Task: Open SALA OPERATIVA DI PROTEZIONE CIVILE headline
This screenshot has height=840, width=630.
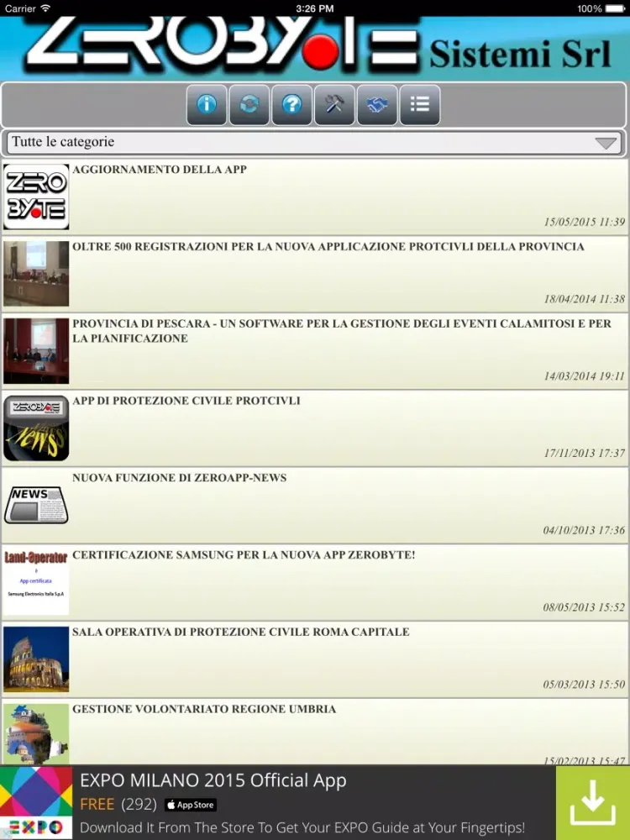Action: [x=241, y=633]
